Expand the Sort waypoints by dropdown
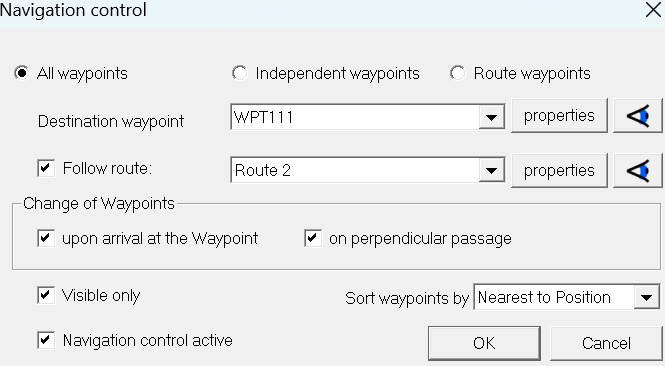This screenshot has height=366, width=665. [x=646, y=297]
